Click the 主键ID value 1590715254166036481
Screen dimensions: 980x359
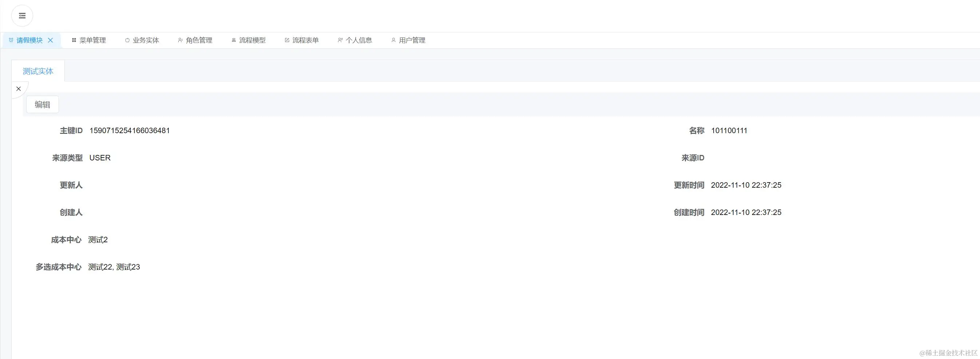click(129, 131)
